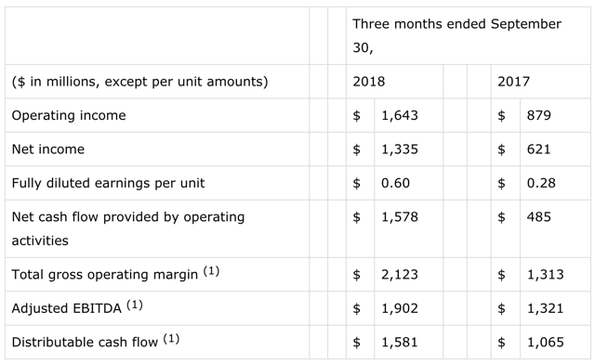
Task: Select the 2018 Net income value 1,335
Action: pos(400,149)
